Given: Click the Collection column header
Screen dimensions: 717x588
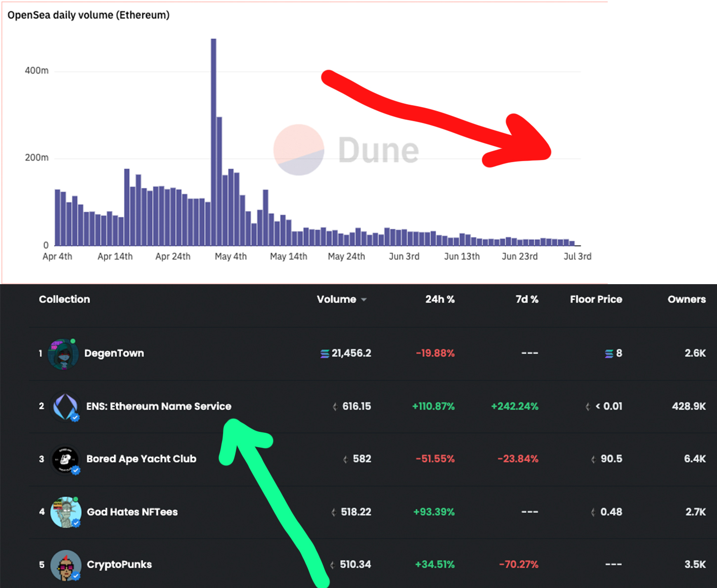Looking at the screenshot, I should pos(64,299).
